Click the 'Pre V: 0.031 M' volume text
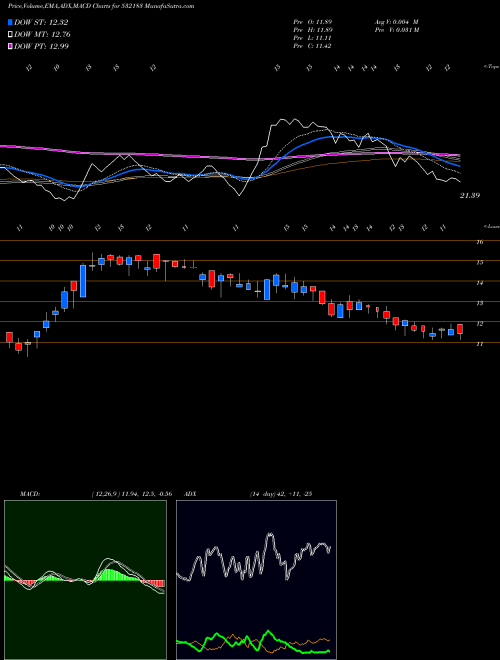Image resolution: width=500 pixels, height=660 pixels. [x=396, y=30]
